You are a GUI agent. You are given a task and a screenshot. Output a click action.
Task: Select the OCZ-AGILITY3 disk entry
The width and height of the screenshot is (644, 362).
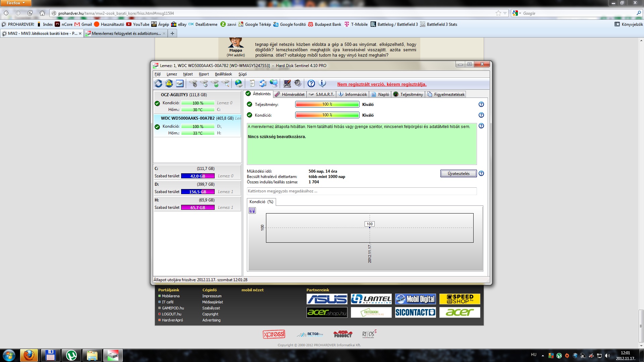coord(197,102)
